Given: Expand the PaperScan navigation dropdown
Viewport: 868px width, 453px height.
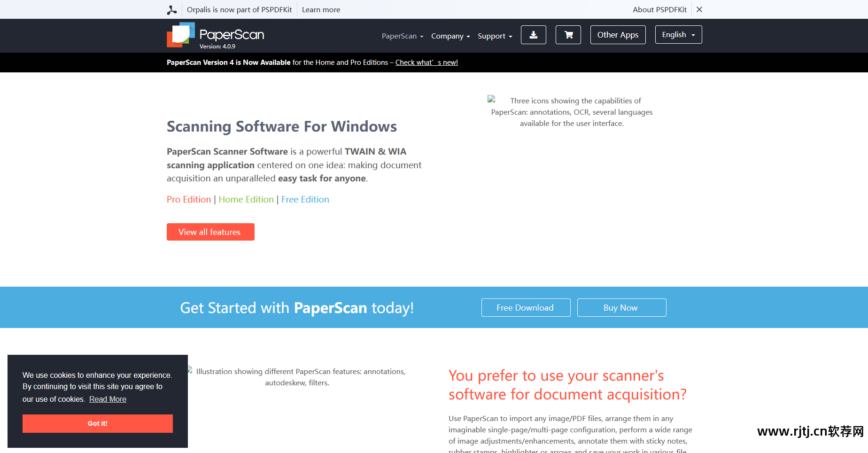Looking at the screenshot, I should coord(403,36).
